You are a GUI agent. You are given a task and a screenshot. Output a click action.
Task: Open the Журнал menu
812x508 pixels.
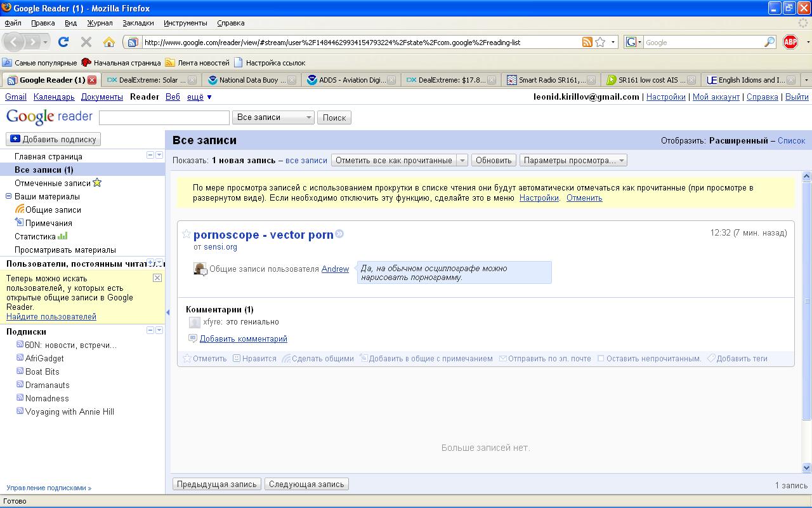point(100,23)
